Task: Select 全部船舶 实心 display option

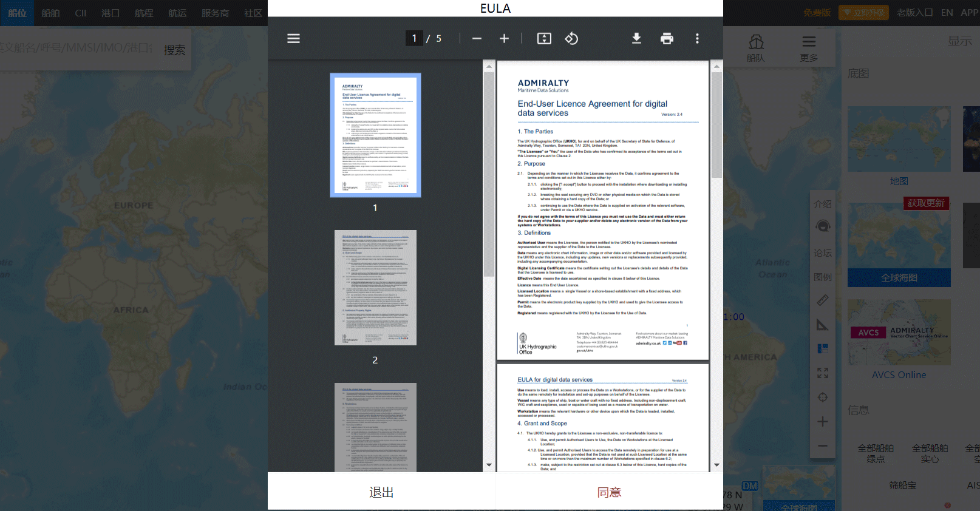Action: pyautogui.click(x=930, y=453)
